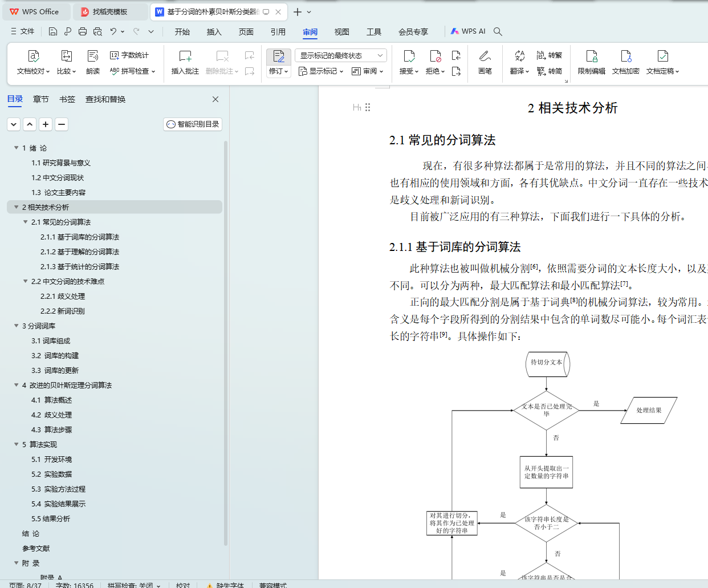Collapse the 2.2 中文分词的技术难点 node

point(26,281)
